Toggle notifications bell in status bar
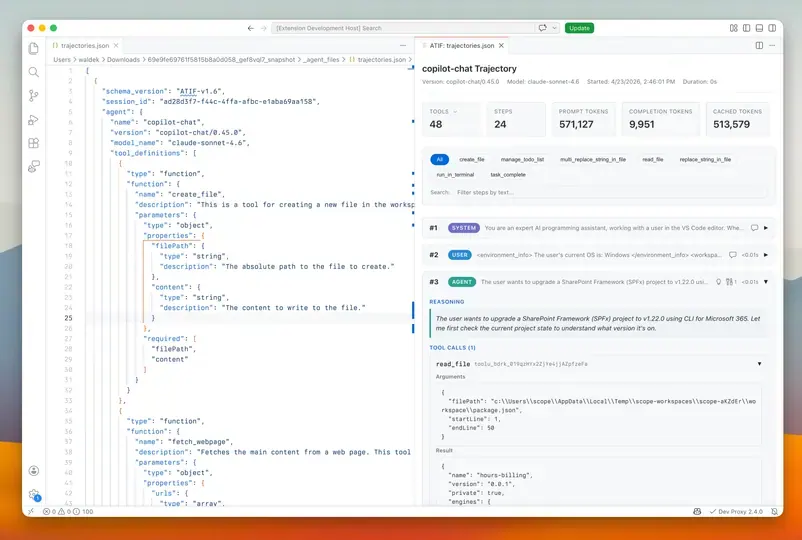This screenshot has width=802, height=540. click(774, 511)
